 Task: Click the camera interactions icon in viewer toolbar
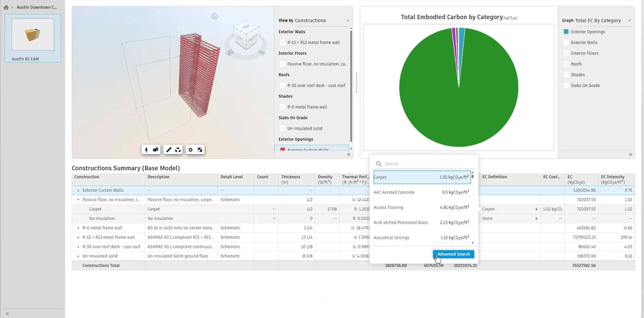coord(156,150)
